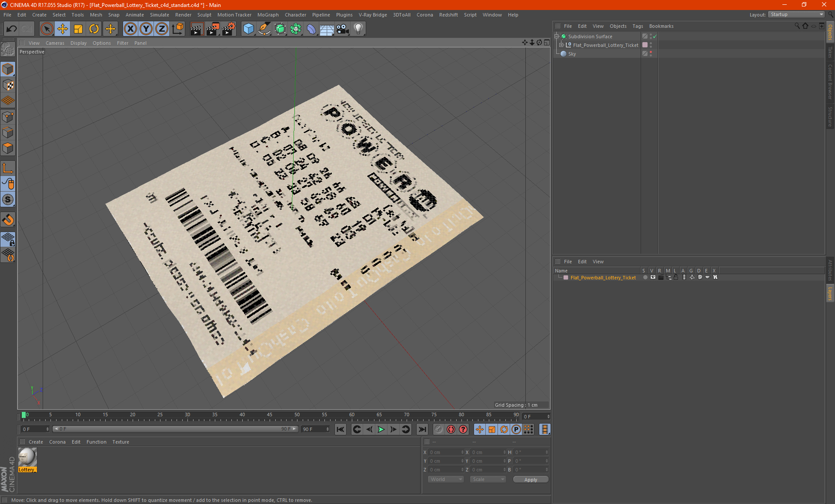Image resolution: width=835 pixels, height=504 pixels.
Task: Open Bookmarks in object manager
Action: 661,26
